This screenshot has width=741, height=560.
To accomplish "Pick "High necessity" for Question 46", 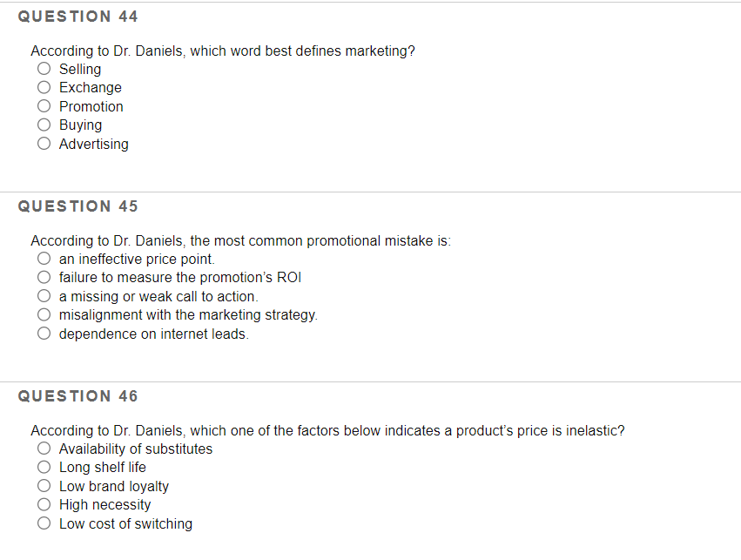I will (44, 503).
